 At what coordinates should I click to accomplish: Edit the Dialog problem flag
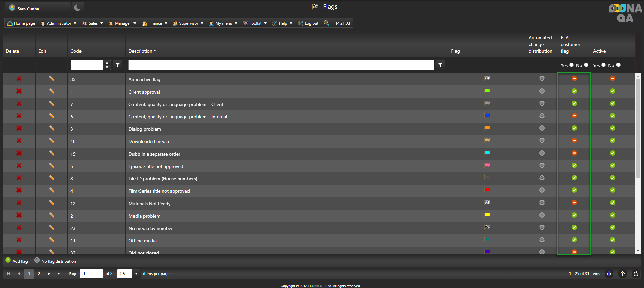51,128
